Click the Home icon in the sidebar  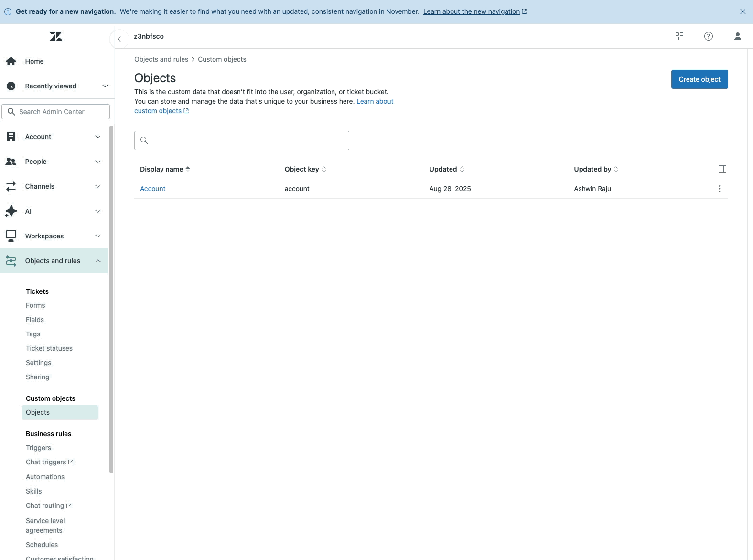click(11, 61)
